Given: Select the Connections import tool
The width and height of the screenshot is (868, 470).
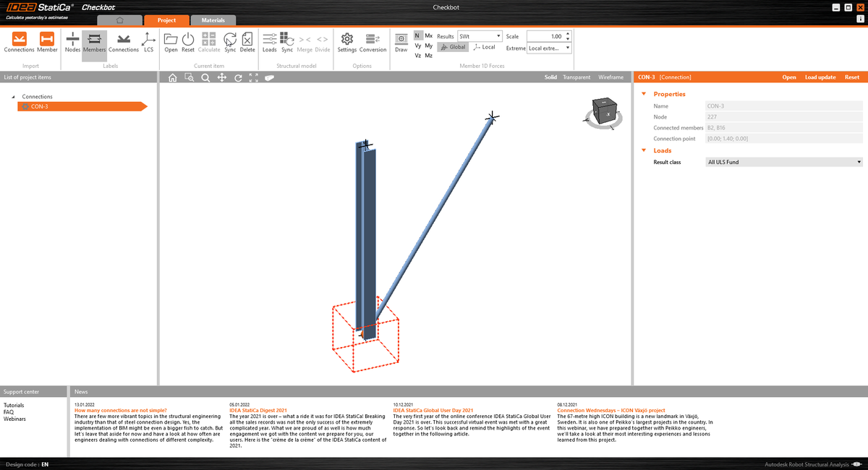Looking at the screenshot, I should tap(19, 41).
